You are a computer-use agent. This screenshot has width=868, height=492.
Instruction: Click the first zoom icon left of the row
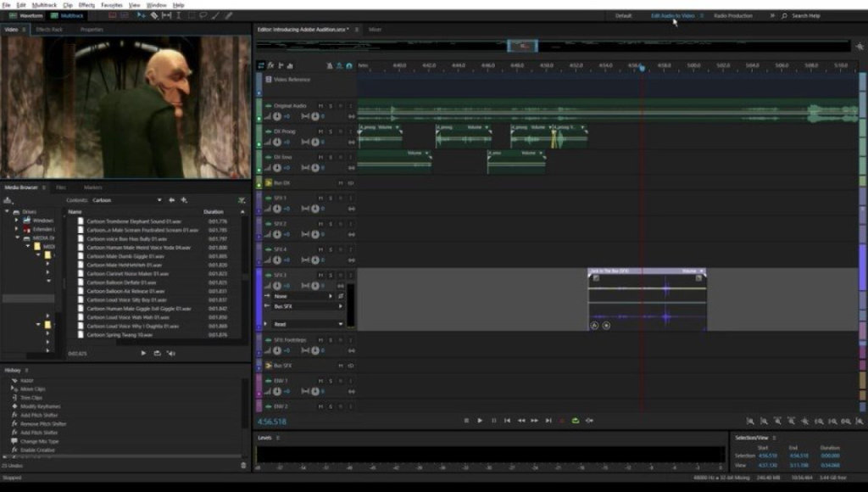[x=750, y=421]
